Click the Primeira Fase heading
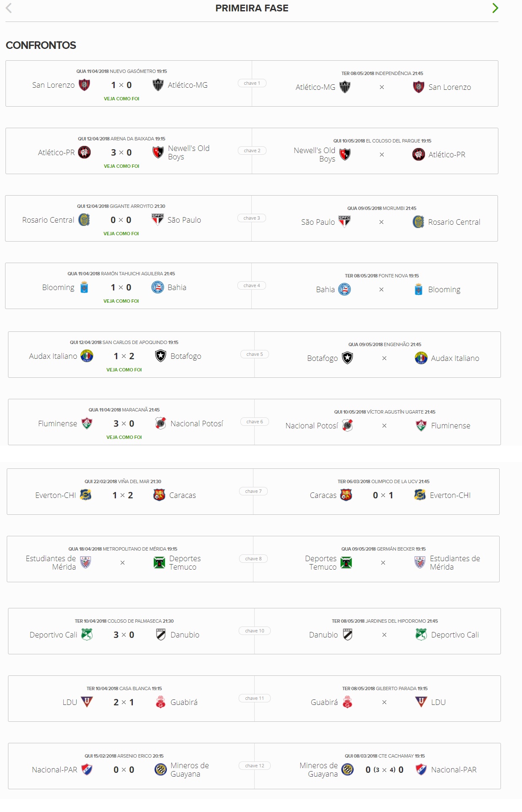The image size is (522, 812). click(x=252, y=8)
